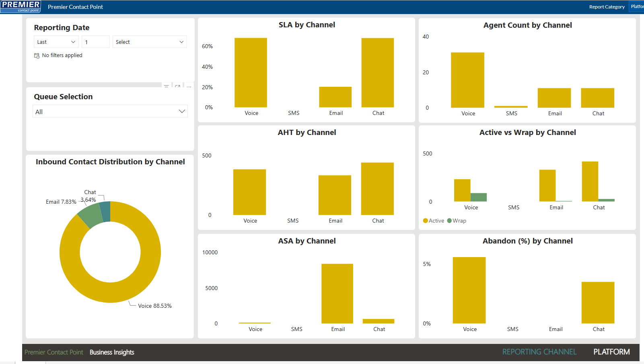Select the Email Active bar in Active vs Wrap
This screenshot has height=364, width=644.
pos(547,186)
